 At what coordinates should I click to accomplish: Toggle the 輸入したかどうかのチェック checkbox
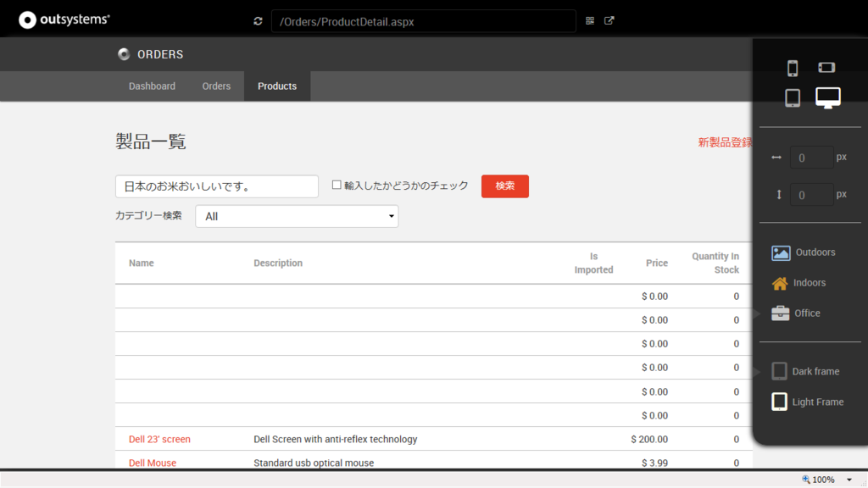(337, 185)
